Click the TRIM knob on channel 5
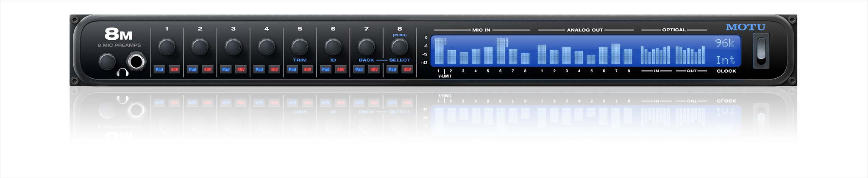Viewport: 868px width, 178px height. click(300, 47)
